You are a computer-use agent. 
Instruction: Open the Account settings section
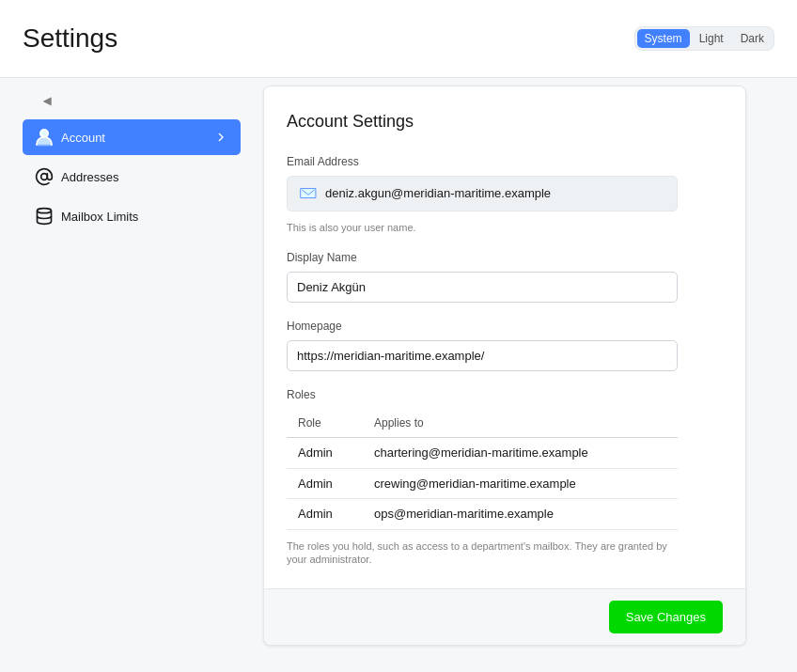[x=132, y=137]
